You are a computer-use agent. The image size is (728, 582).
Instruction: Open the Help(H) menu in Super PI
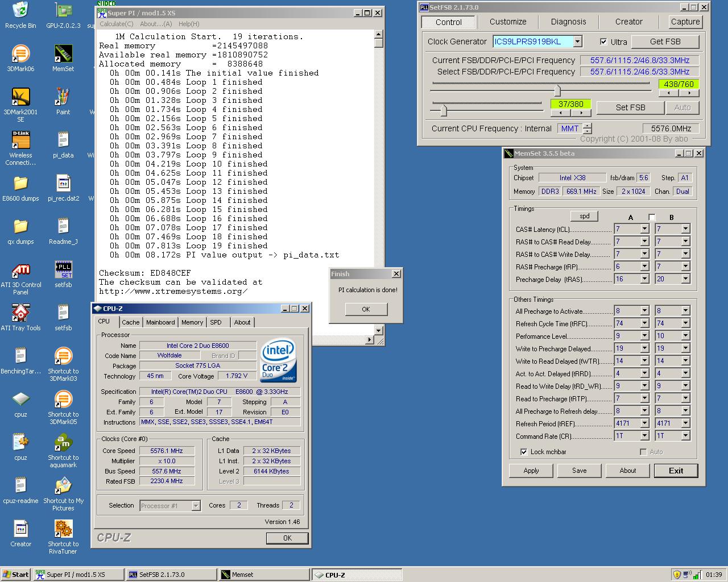(x=189, y=24)
